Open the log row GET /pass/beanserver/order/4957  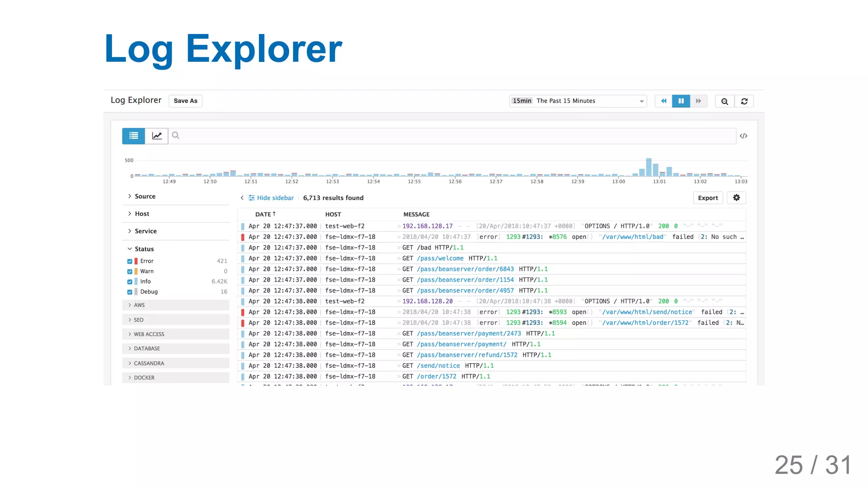[x=492, y=291]
